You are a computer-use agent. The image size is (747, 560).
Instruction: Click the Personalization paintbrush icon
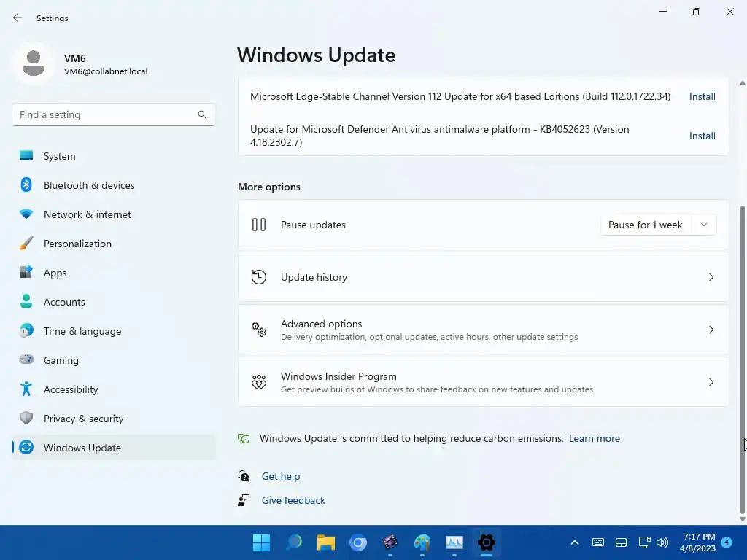[26, 244]
